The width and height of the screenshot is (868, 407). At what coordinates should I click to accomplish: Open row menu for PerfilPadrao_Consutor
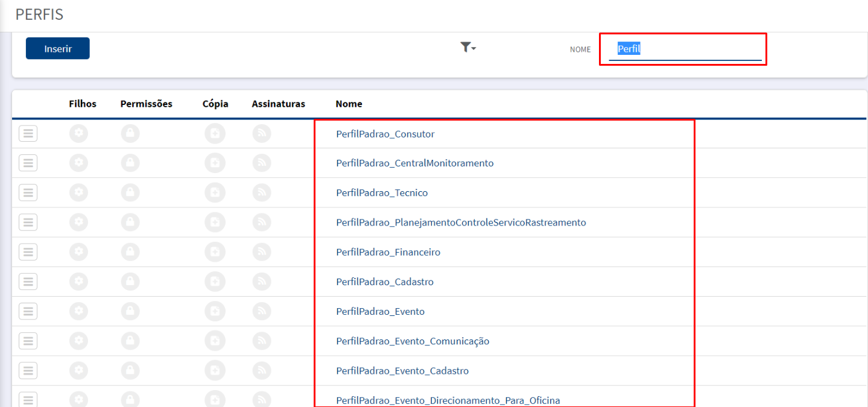(x=28, y=133)
